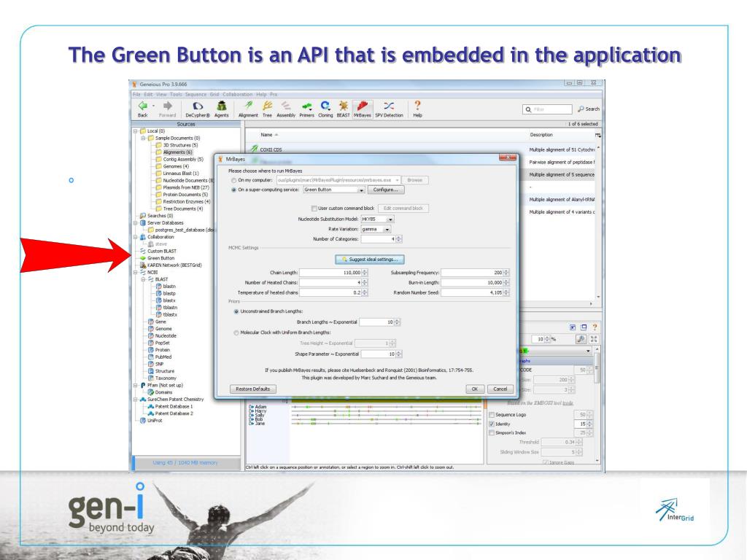The width and height of the screenshot is (747, 560).
Task: Click the Chain Length input field
Action: 330,273
